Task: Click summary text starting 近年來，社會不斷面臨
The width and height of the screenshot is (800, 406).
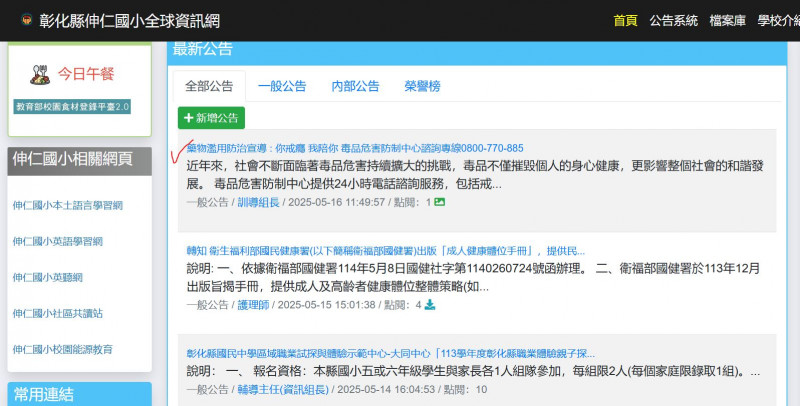Action: tap(474, 174)
